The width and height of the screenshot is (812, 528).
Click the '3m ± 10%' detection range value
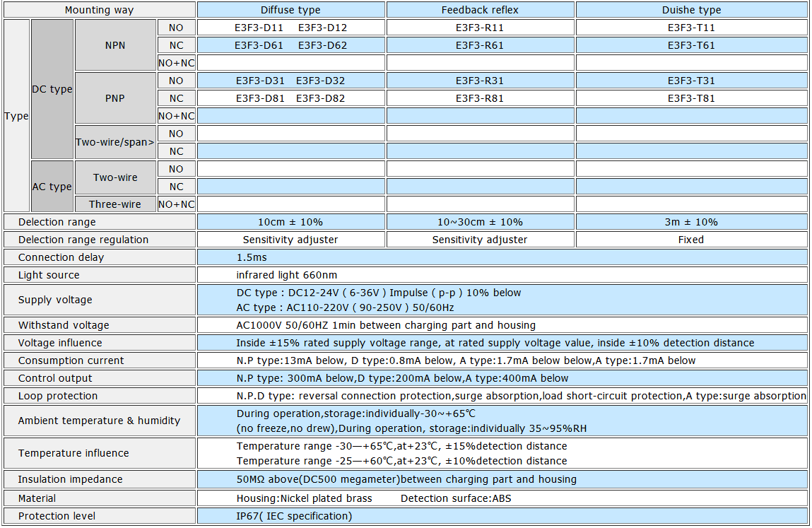(691, 222)
